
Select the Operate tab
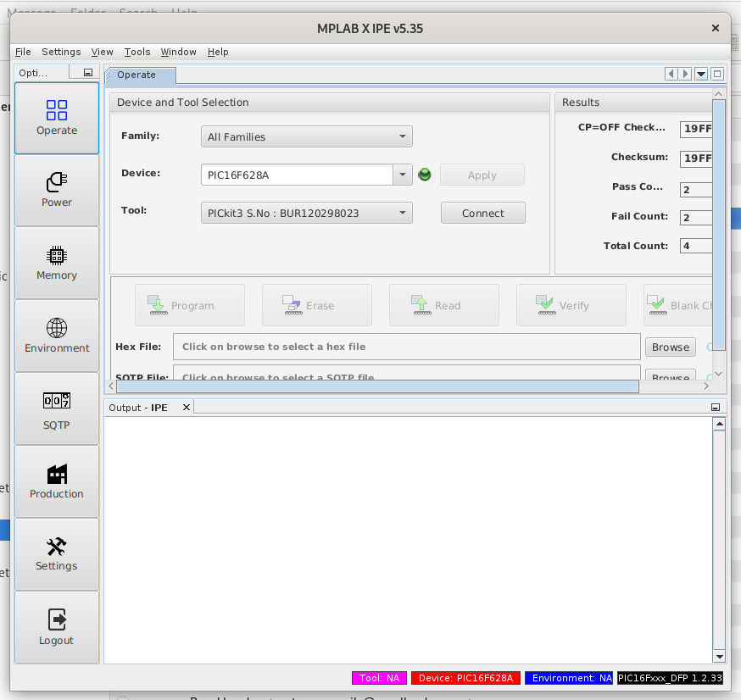click(x=141, y=75)
